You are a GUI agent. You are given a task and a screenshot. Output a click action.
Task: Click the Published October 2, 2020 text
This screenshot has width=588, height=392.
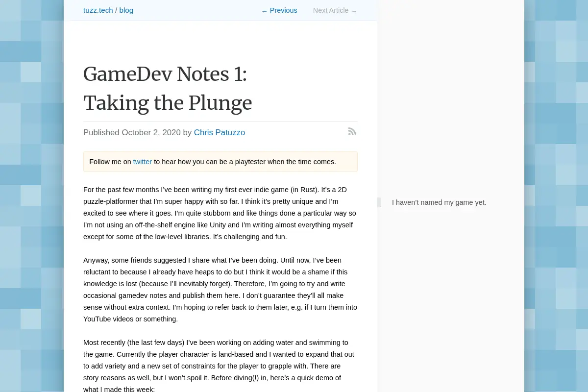coord(132,132)
